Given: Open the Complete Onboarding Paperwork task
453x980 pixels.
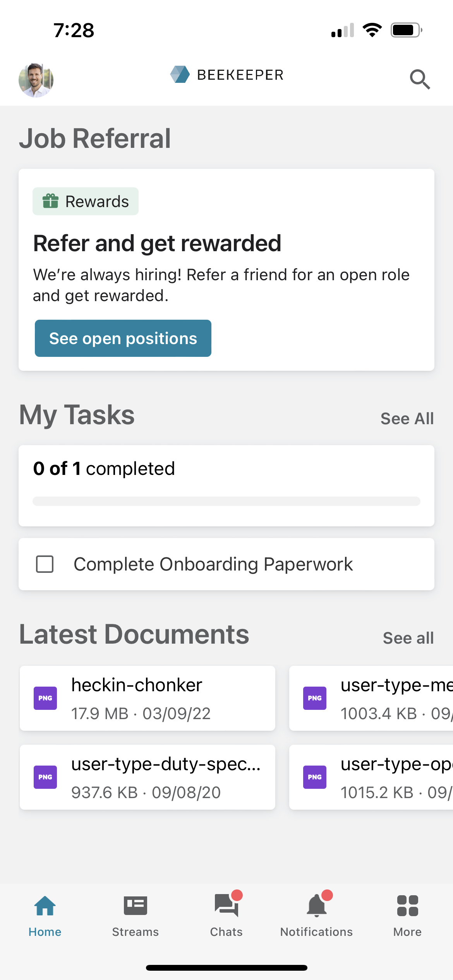Looking at the screenshot, I should [213, 564].
